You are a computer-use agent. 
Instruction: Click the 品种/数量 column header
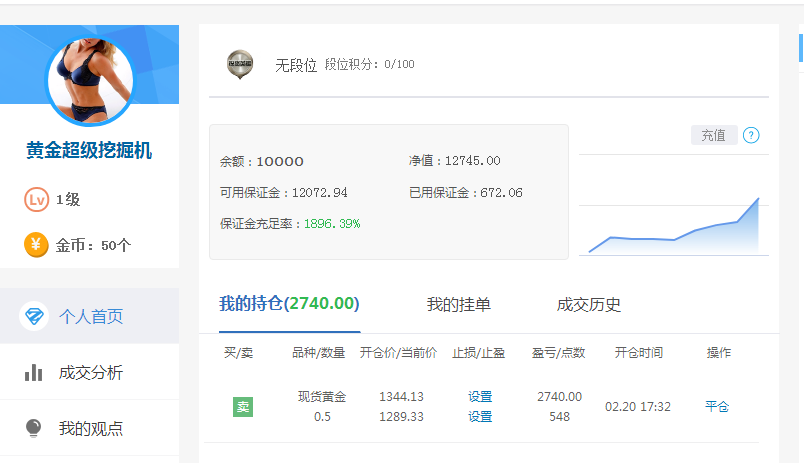pos(318,353)
